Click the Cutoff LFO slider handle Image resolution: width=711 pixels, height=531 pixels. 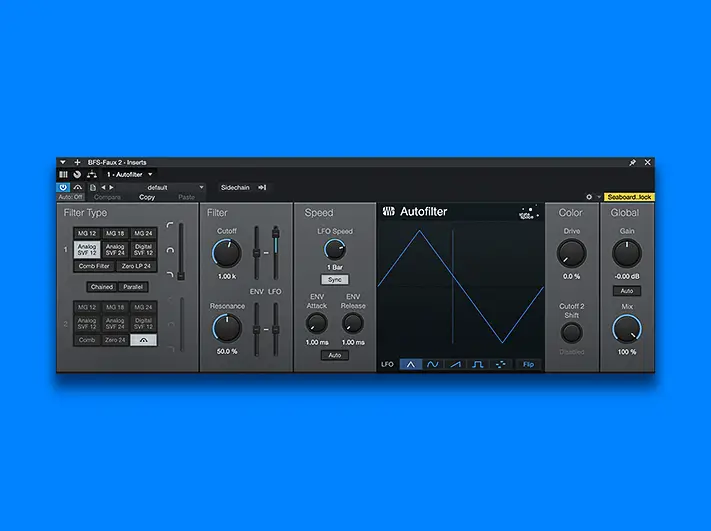click(x=275, y=233)
